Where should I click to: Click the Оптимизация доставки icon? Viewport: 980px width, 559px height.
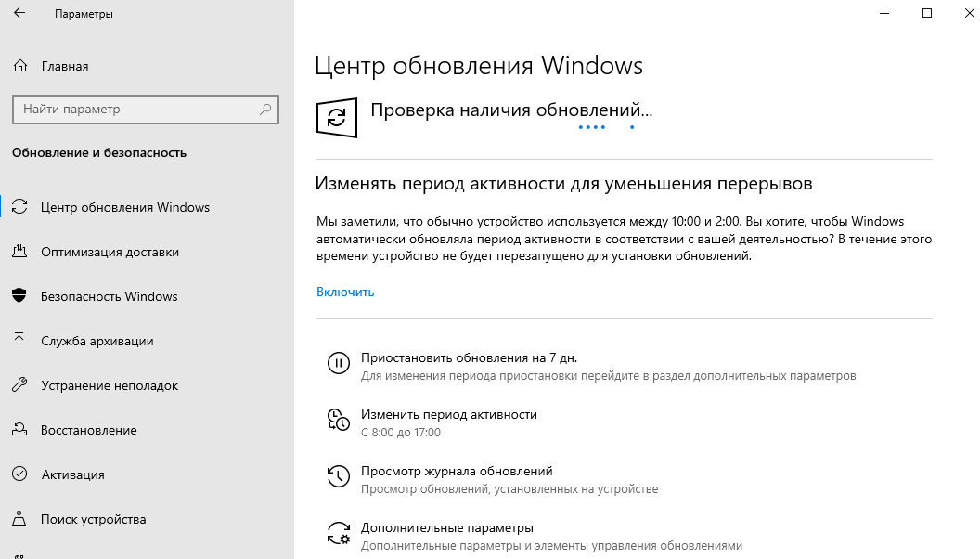pyautogui.click(x=19, y=252)
